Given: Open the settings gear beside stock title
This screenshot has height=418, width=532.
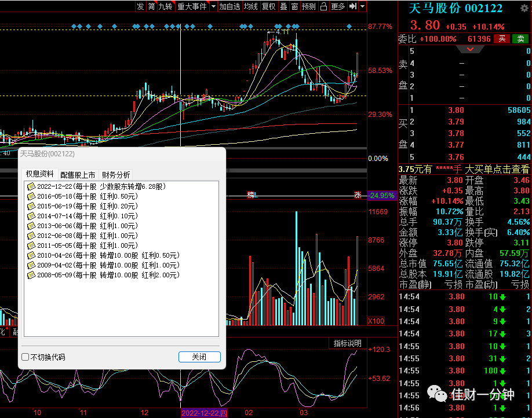Looking at the screenshot, I should click(x=524, y=8).
